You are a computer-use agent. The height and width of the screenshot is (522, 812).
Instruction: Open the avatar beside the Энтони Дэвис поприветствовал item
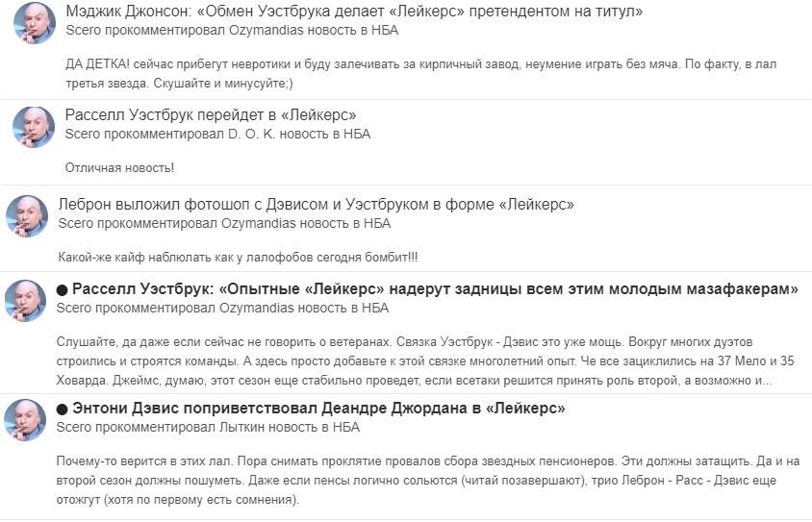tap(25, 419)
